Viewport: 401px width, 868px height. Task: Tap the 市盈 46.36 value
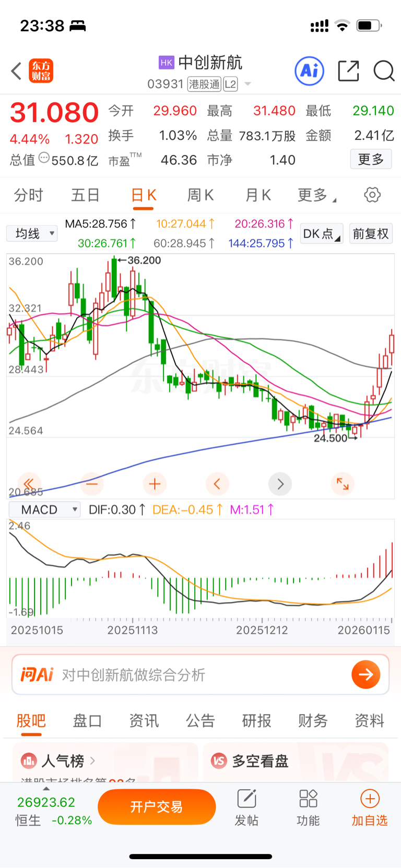pos(179,160)
